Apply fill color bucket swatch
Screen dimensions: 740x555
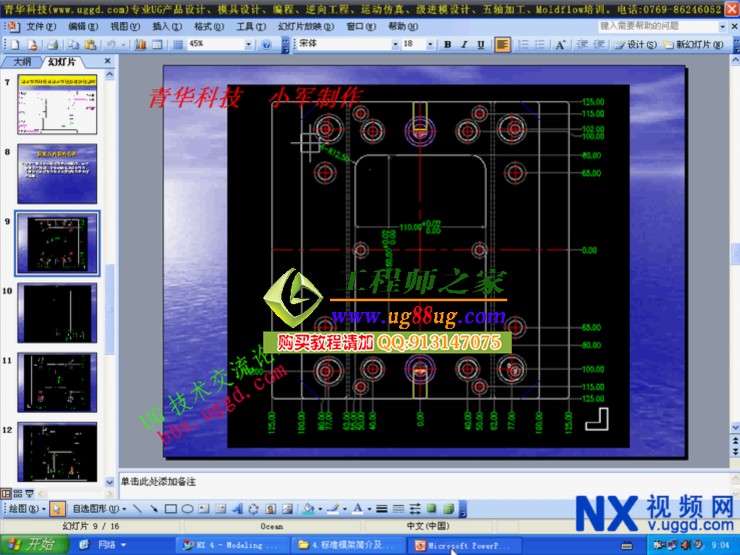[x=309, y=509]
